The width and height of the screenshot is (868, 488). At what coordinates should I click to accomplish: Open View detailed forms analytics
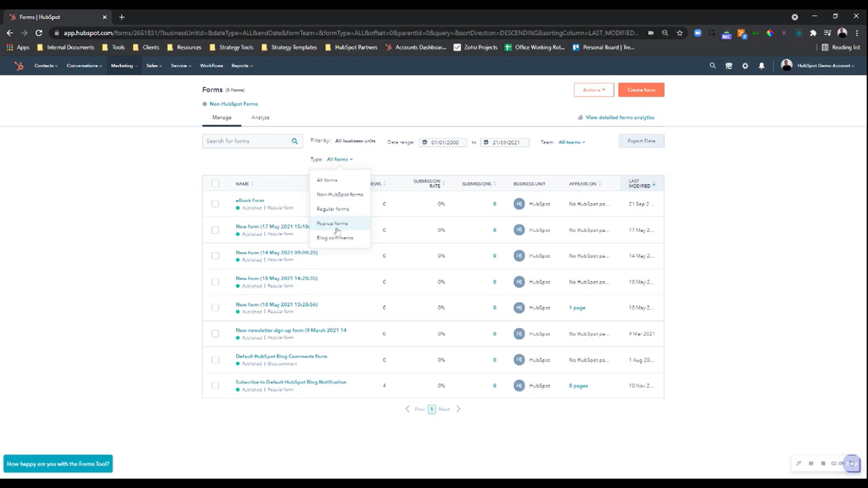point(619,117)
